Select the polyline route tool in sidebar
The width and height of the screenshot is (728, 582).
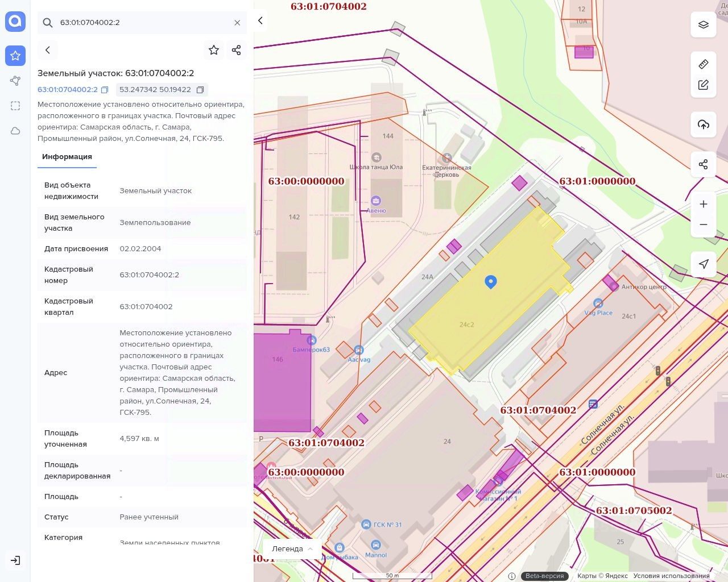point(15,81)
